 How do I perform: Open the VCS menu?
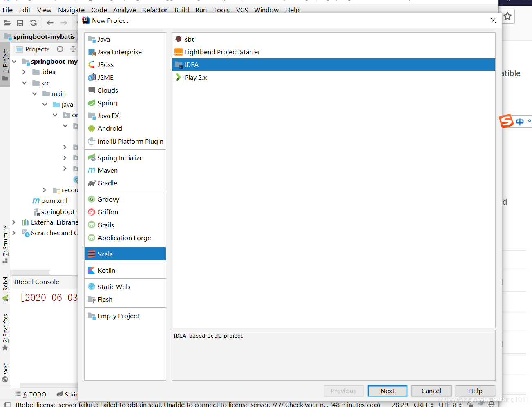242,10
